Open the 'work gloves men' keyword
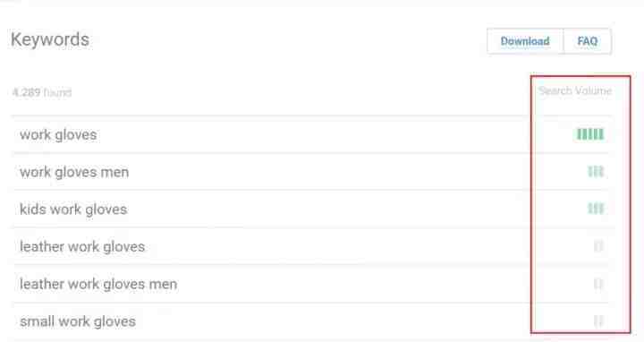Viewport: 644px width, 342px height. point(74,172)
